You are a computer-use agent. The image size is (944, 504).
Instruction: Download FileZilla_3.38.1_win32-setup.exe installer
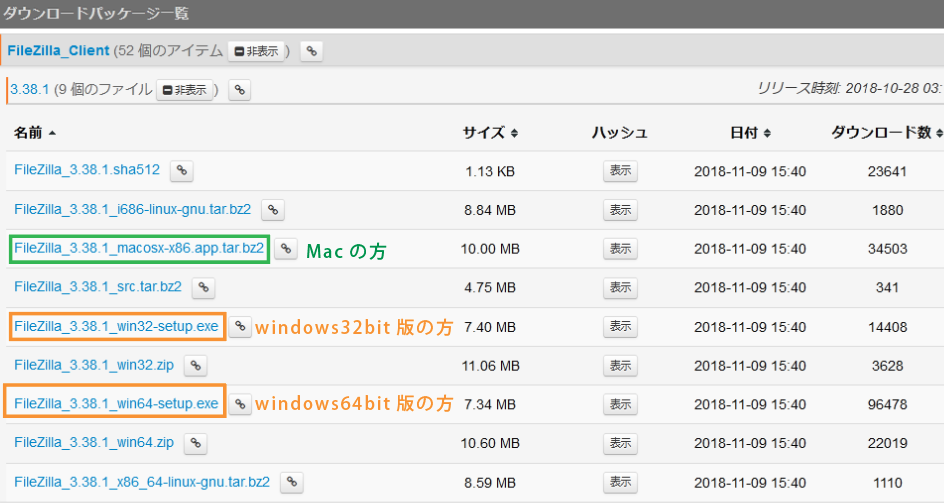[x=116, y=326]
